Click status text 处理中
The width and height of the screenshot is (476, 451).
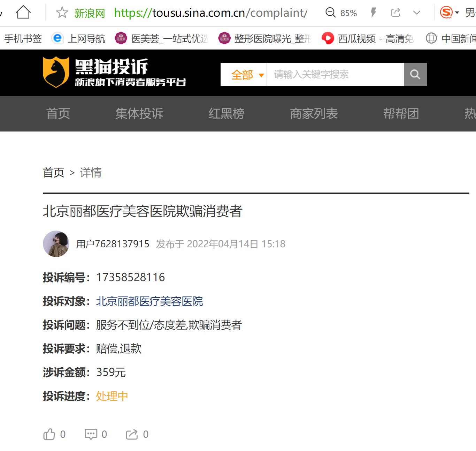112,396
